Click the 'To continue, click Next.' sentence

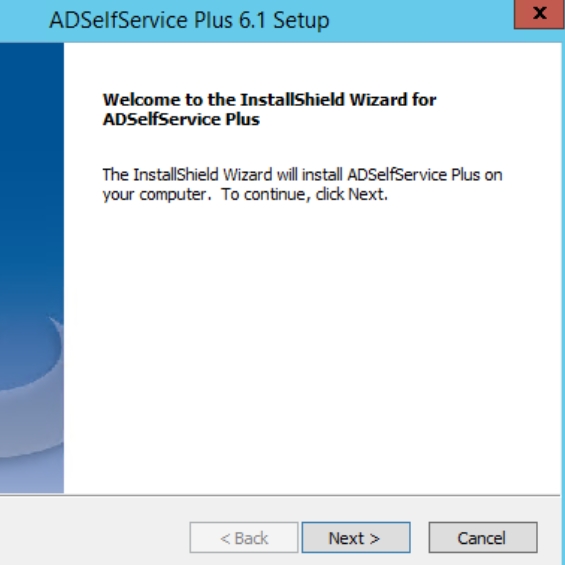pyautogui.click(x=304, y=195)
